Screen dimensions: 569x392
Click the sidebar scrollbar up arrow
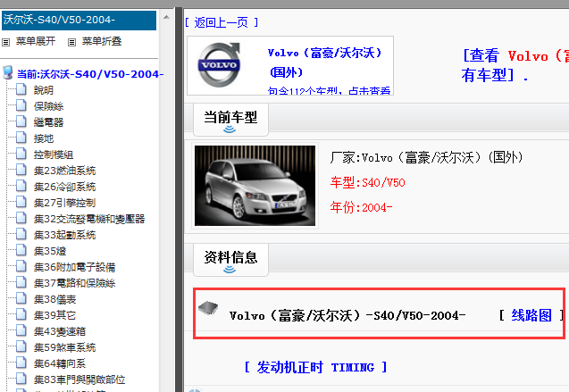[x=166, y=17]
